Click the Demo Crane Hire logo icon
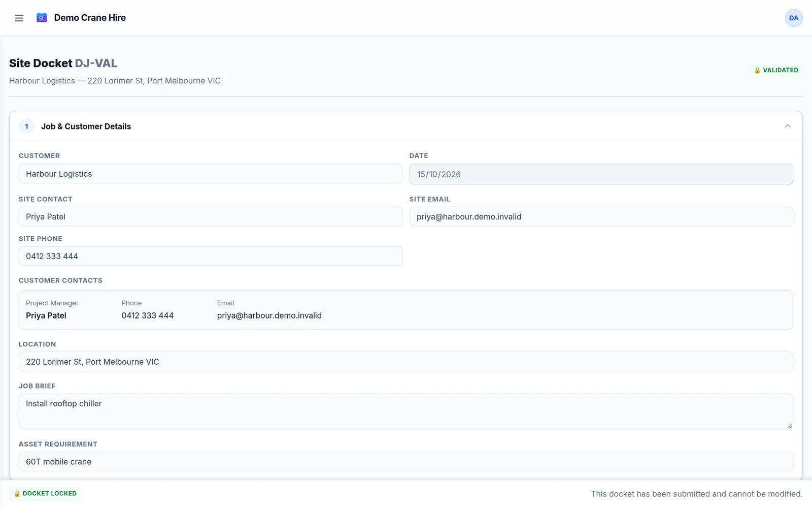 [x=42, y=18]
